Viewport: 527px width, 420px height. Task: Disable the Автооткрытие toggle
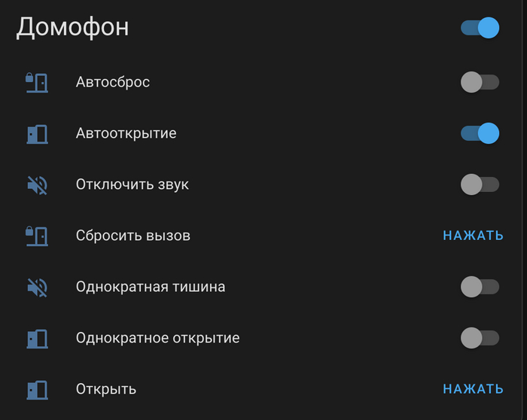coord(480,133)
